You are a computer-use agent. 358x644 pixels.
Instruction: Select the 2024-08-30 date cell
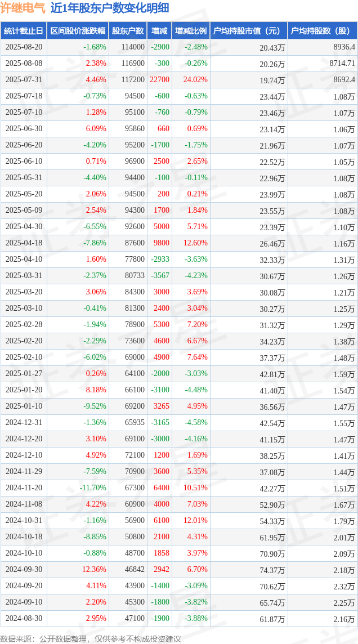(x=24, y=618)
